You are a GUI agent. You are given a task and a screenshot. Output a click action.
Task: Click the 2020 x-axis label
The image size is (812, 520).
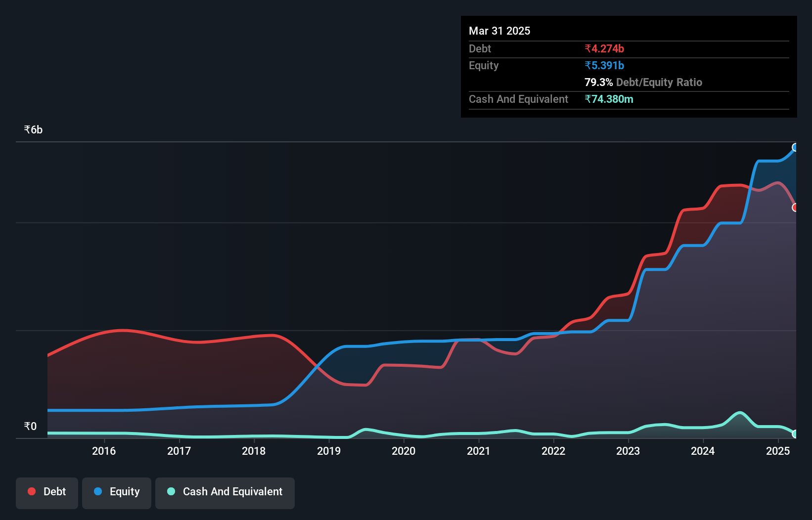404,451
